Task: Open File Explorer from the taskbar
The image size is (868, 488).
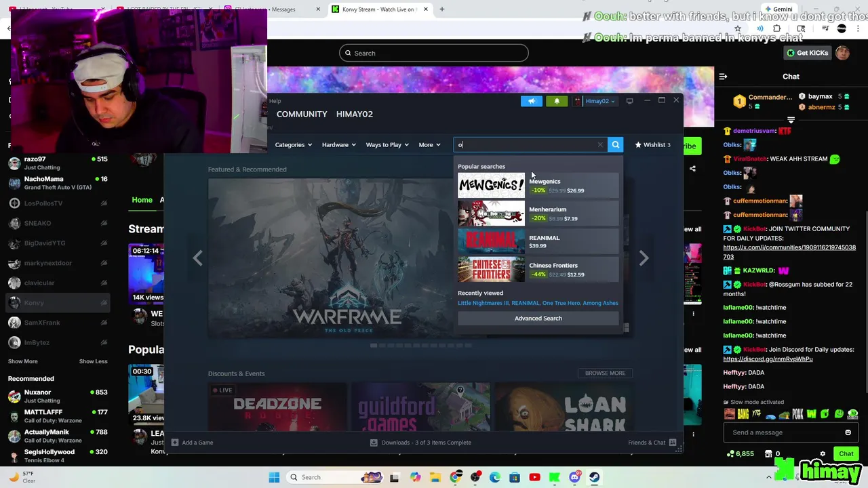Action: tap(435, 477)
